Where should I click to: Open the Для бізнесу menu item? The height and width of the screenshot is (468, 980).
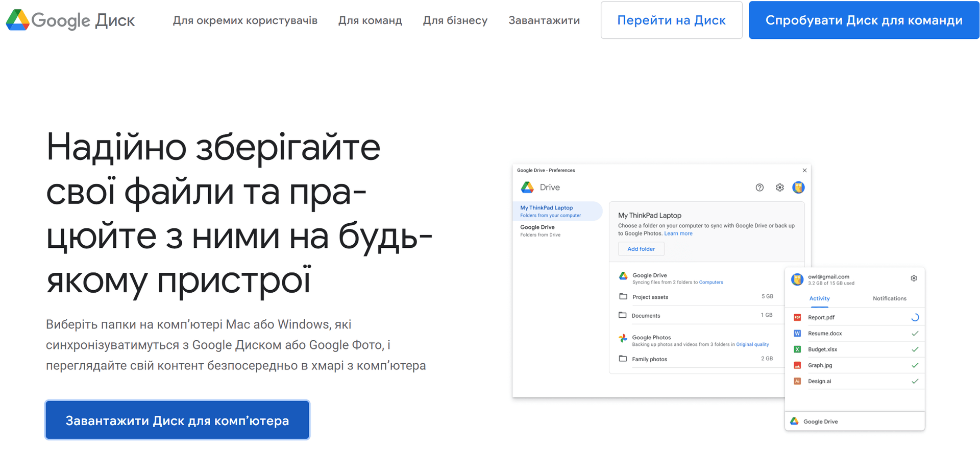[x=455, y=20]
